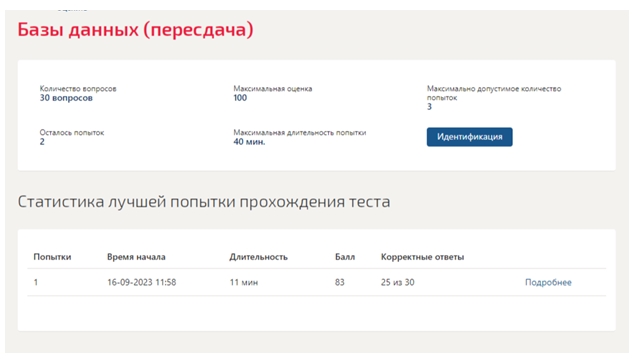
Task: Click the Осталось попыток label
Action: tap(72, 132)
